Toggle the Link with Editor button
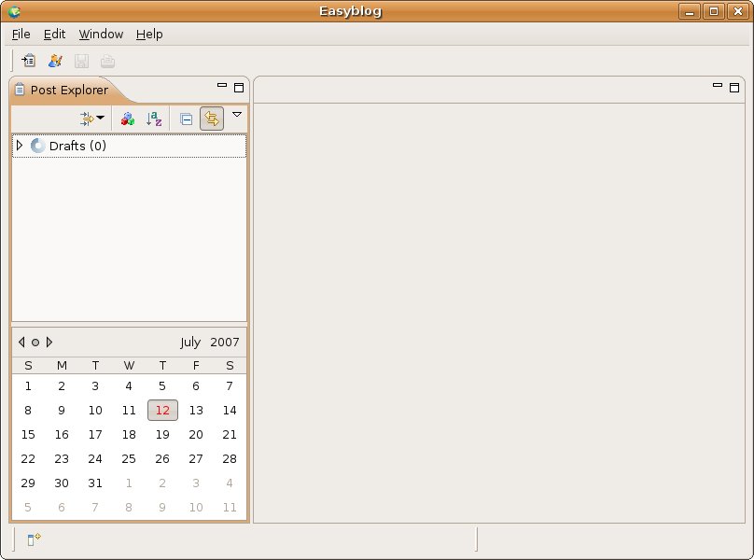This screenshot has height=560, width=754. click(212, 119)
